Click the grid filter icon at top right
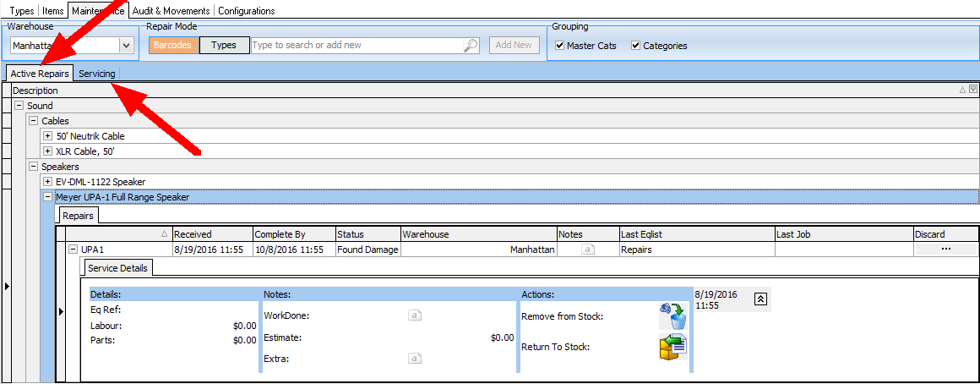Image resolution: width=980 pixels, height=384 pixels. [973, 90]
